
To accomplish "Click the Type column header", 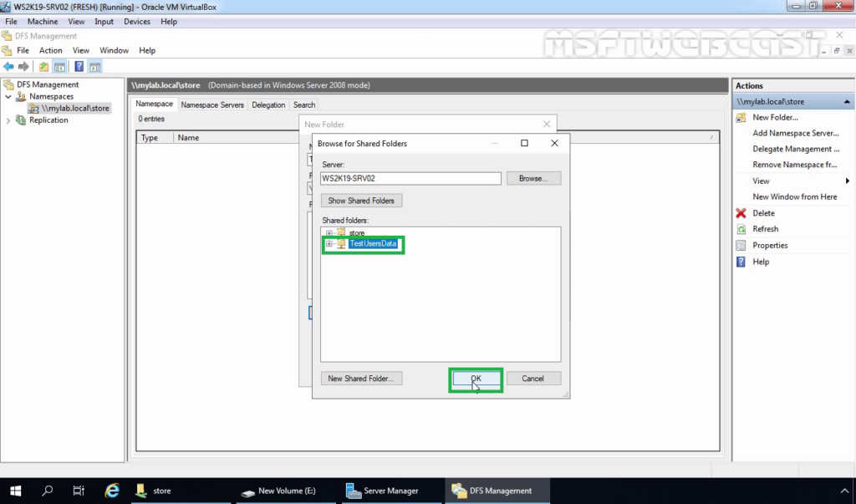I will 155,138.
